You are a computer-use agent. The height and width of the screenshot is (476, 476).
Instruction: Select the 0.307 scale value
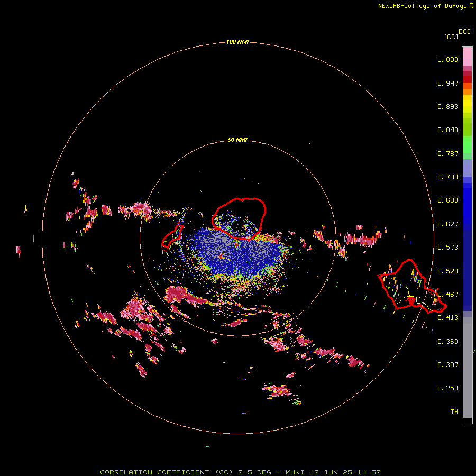(x=448, y=365)
